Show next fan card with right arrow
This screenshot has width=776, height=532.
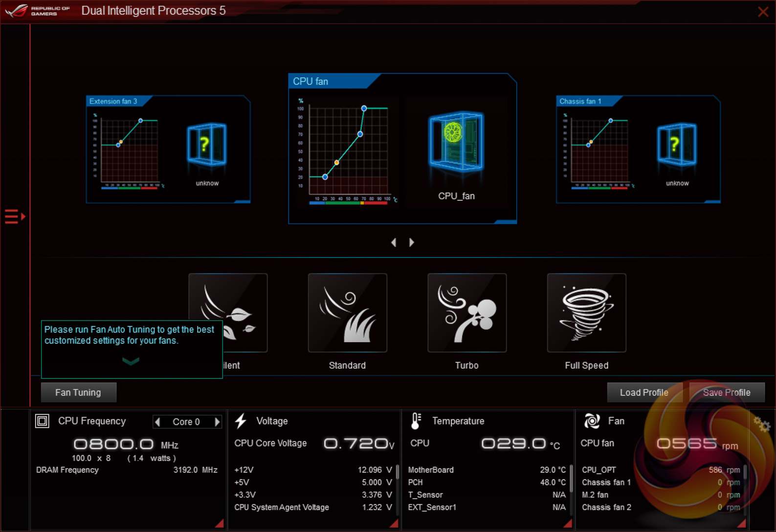coord(412,242)
